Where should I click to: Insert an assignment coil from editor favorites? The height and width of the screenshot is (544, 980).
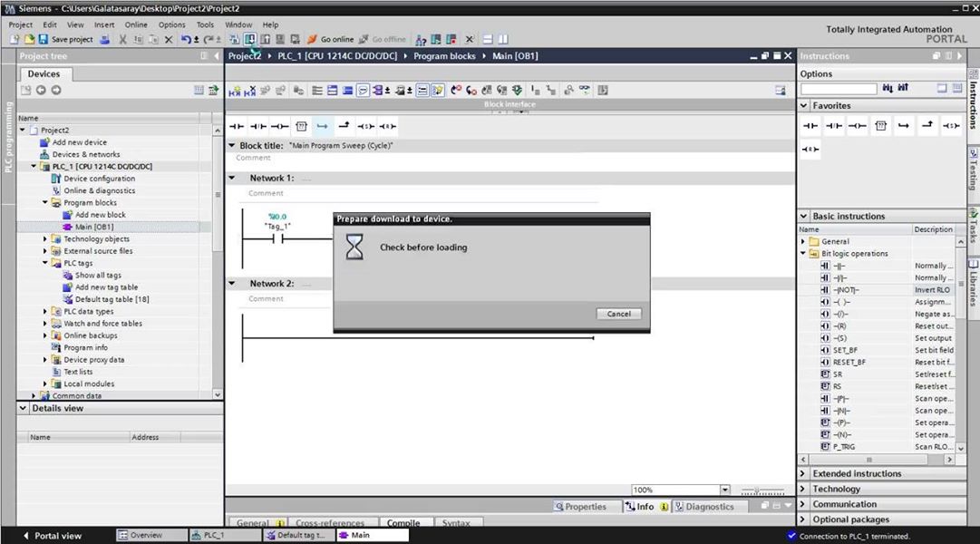(279, 126)
